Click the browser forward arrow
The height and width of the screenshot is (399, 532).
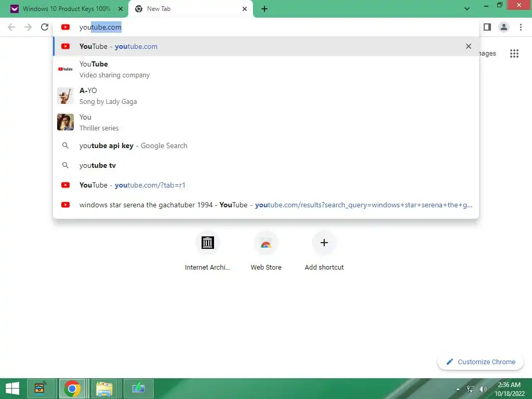coord(28,27)
